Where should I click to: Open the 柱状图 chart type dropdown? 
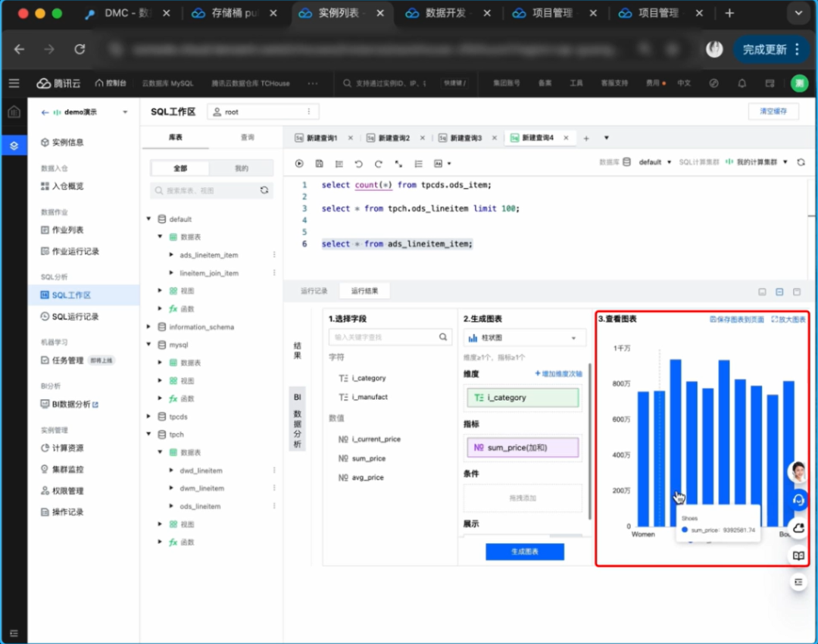[523, 338]
